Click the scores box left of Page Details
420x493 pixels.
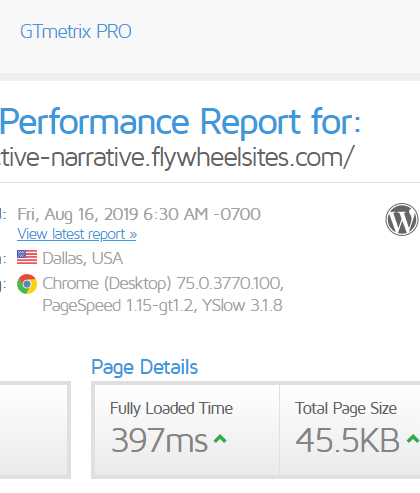click(35, 430)
